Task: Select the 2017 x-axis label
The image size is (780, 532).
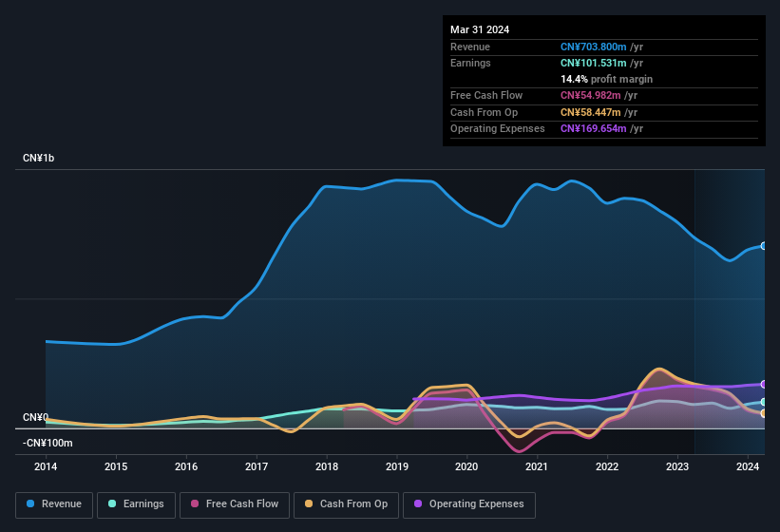Action: (x=257, y=466)
